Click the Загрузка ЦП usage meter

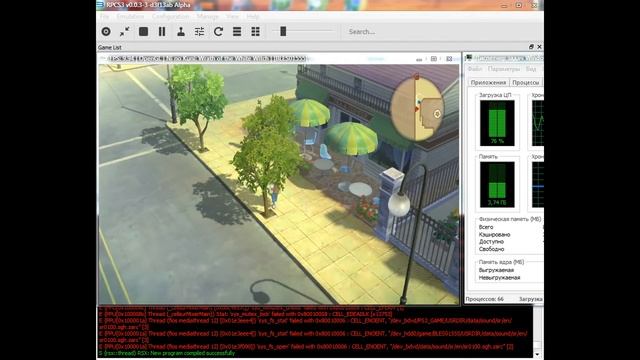point(497,123)
